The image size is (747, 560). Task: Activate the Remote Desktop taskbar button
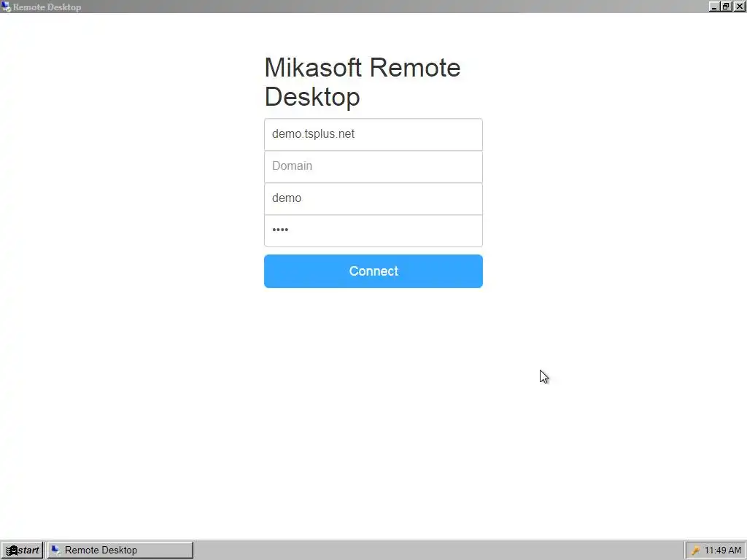click(x=120, y=550)
